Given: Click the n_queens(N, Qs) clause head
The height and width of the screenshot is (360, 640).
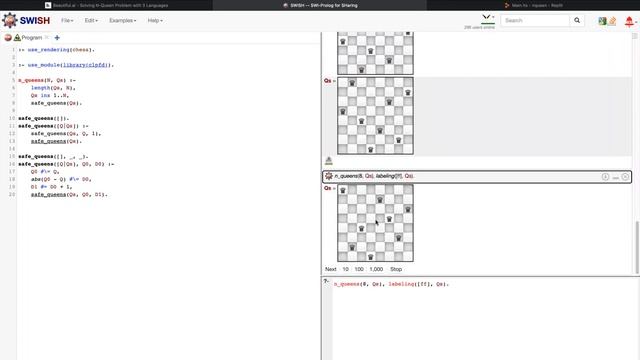Looking at the screenshot, I should (x=41, y=80).
